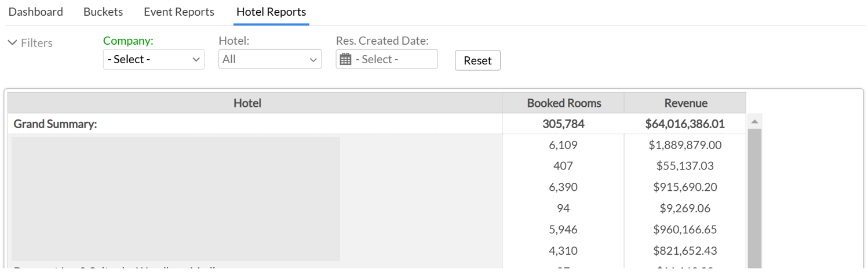Screen dimensions: 868x275
Task: Click the calendar icon in date field
Action: pyautogui.click(x=346, y=59)
